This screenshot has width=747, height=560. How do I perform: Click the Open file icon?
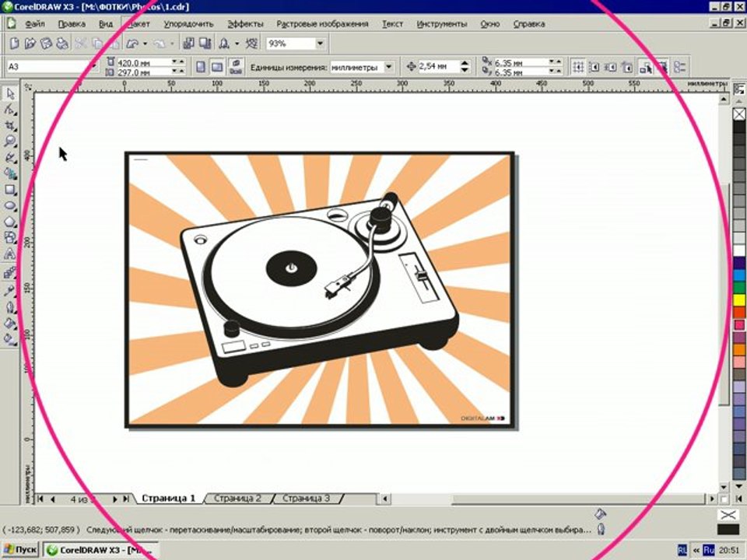click(x=30, y=44)
